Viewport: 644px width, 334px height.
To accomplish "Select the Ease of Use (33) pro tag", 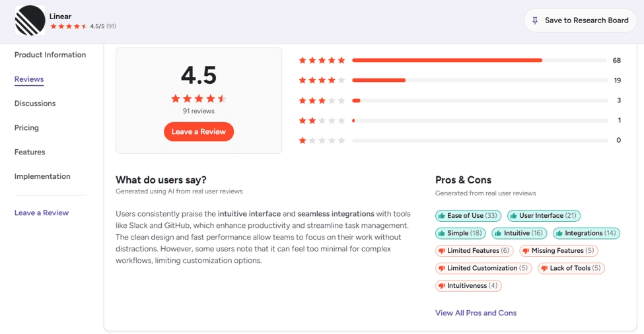I will [468, 216].
